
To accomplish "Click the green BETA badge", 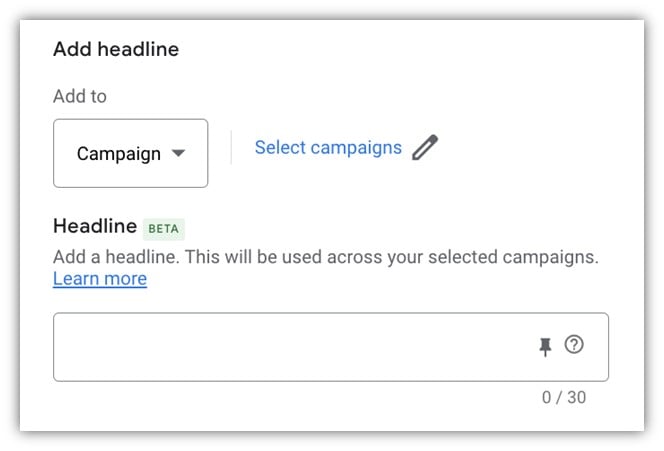I will [163, 229].
